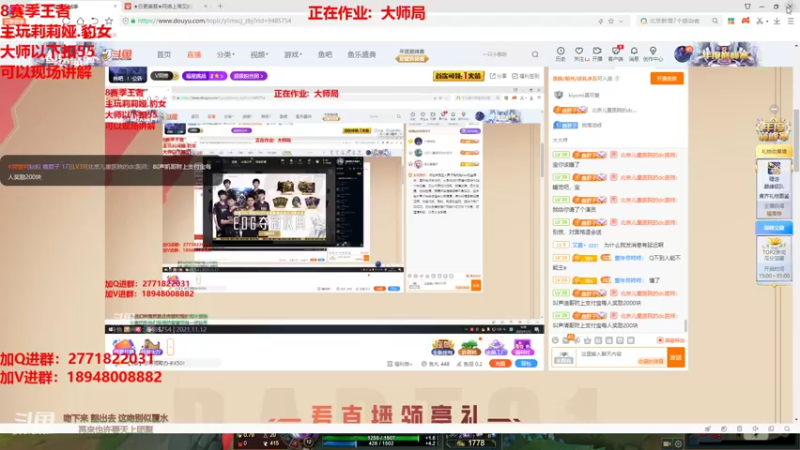
Task: Expand the activity icons chevron arrow
Action: coord(170,347)
